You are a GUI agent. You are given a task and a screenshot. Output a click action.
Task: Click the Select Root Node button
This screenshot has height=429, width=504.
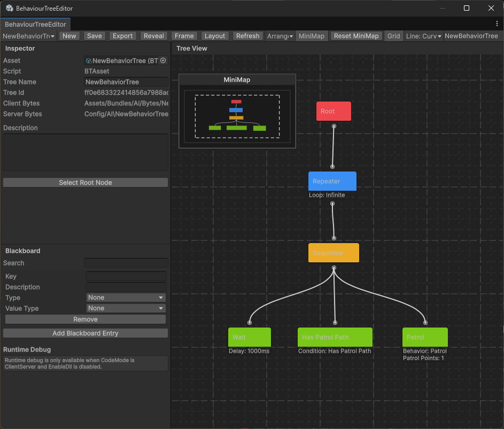pyautogui.click(x=86, y=183)
